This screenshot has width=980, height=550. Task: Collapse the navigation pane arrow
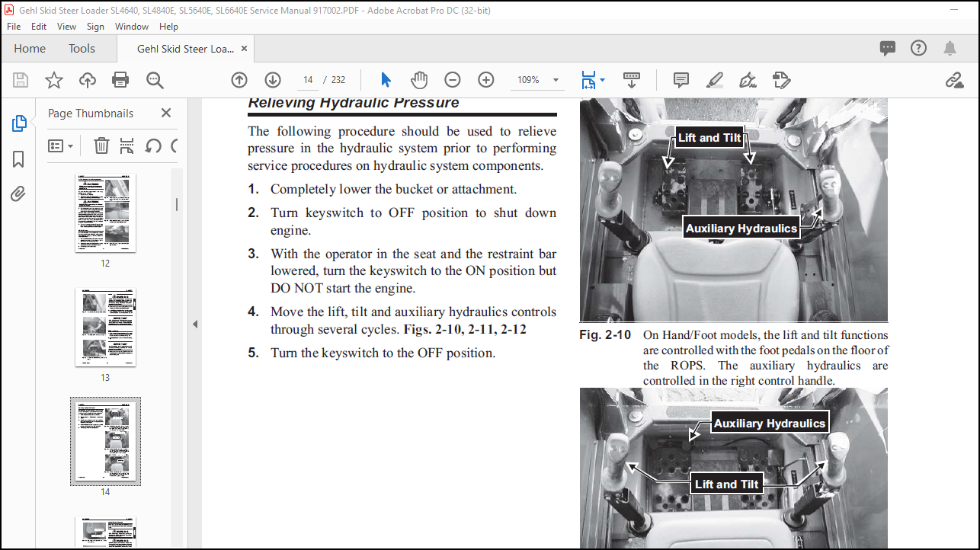tap(194, 324)
